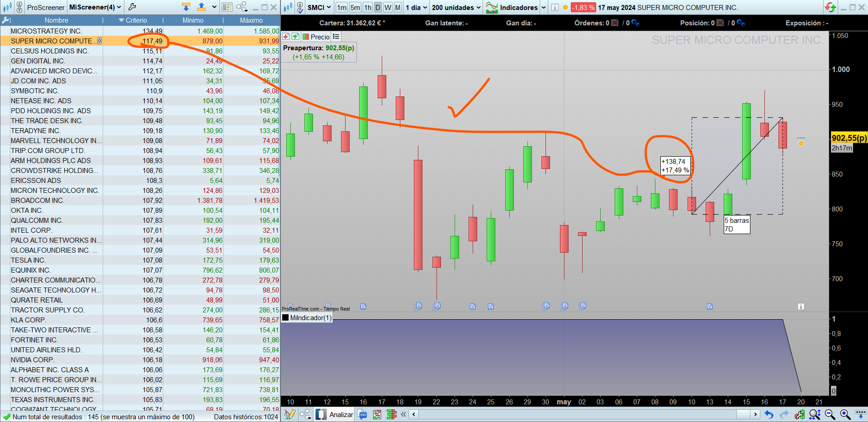Switch chart to 1m timeframe
868x422 pixels.
(x=342, y=8)
